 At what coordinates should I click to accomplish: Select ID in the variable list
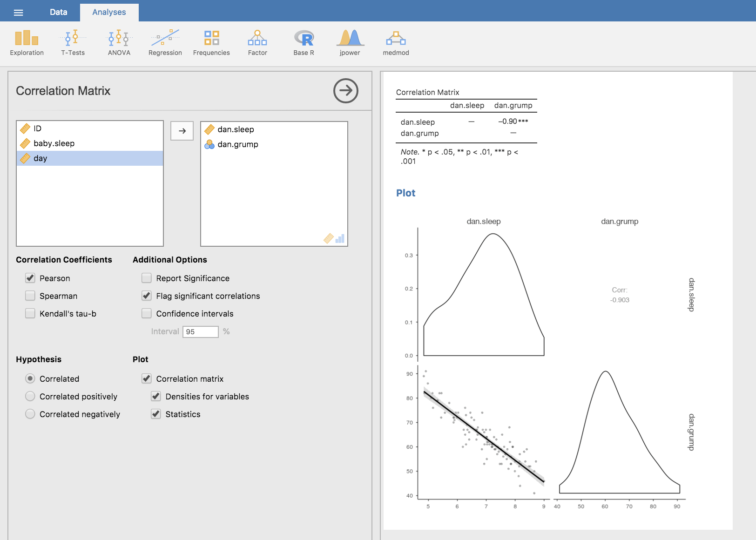90,128
